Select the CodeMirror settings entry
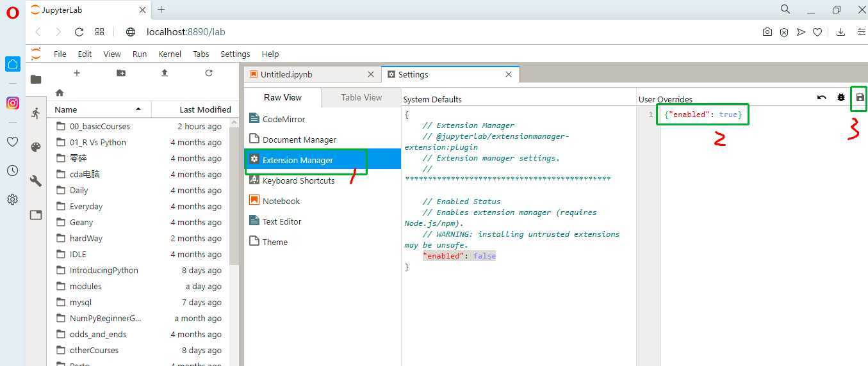The height and width of the screenshot is (366, 868). 323,119
